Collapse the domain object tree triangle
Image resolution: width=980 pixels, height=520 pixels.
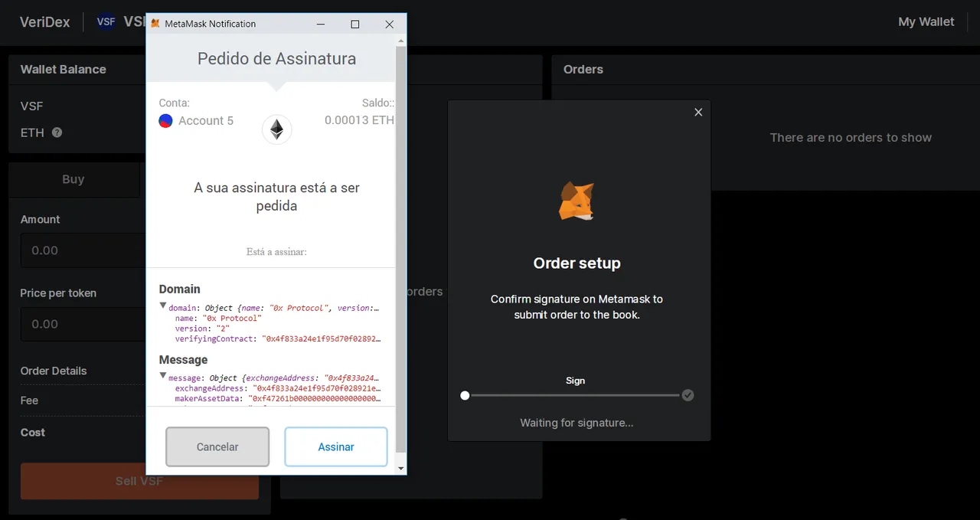[x=163, y=306]
